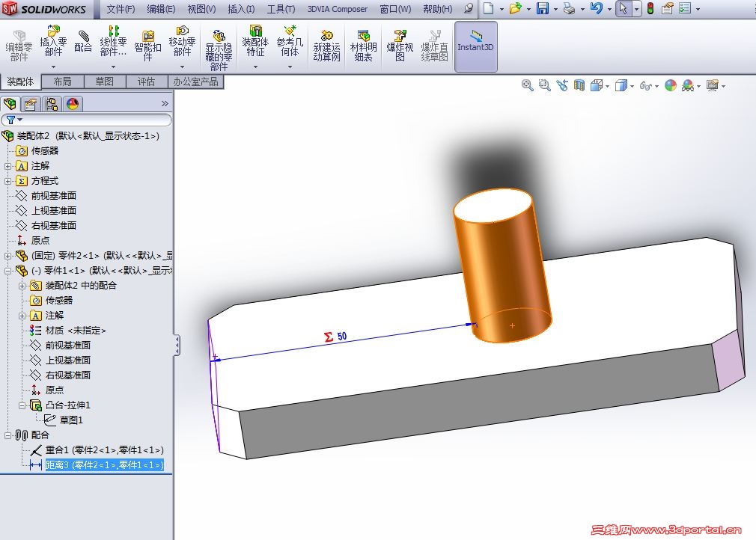Open the Edit (编辑) menu
756x540 pixels.
[161, 9]
